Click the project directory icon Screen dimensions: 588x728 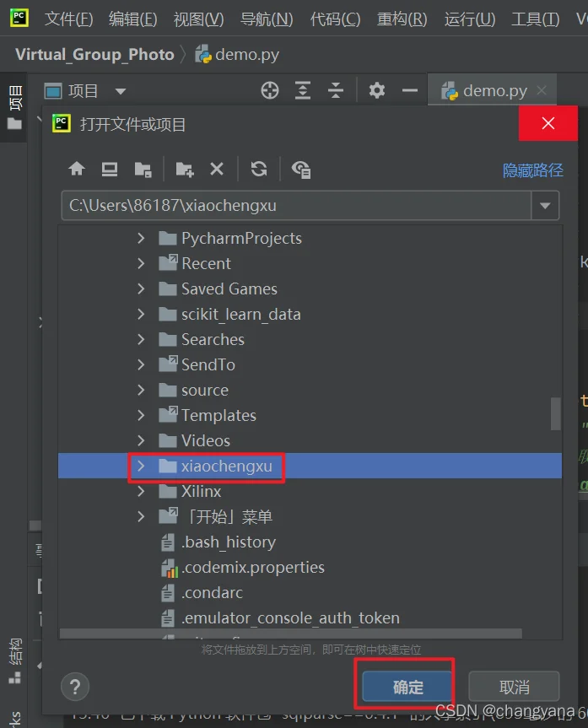click(143, 170)
